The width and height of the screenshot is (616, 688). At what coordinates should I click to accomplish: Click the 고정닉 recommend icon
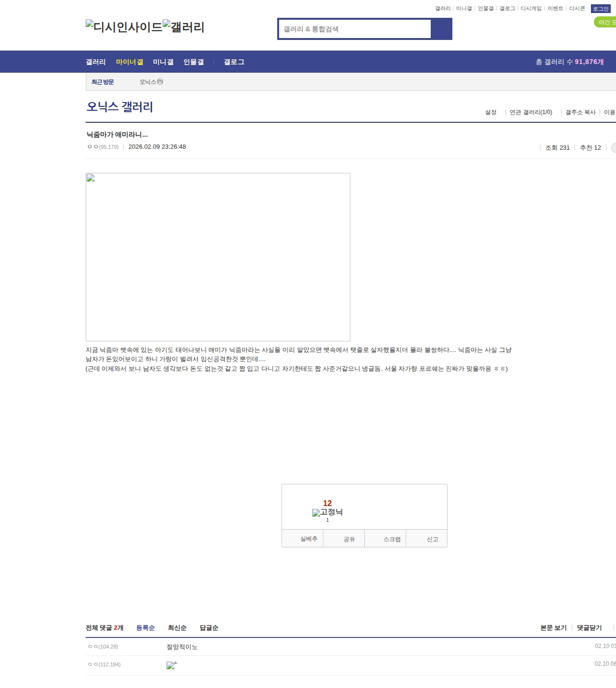coord(327,512)
